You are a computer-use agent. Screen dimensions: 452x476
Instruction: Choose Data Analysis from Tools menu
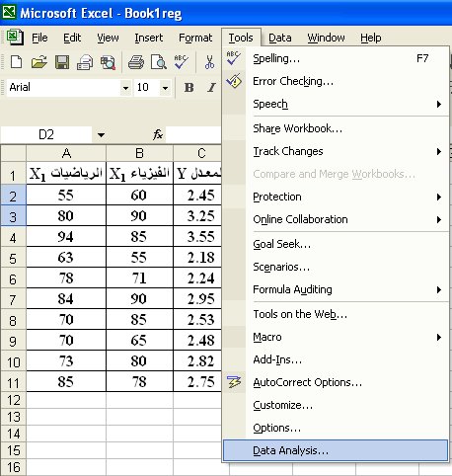pos(336,450)
